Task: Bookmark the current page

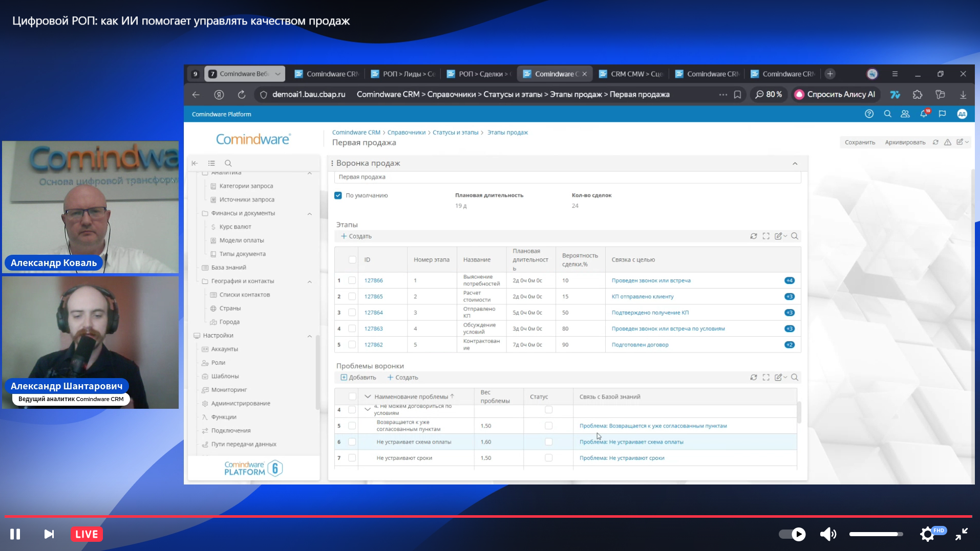Action: (x=737, y=95)
